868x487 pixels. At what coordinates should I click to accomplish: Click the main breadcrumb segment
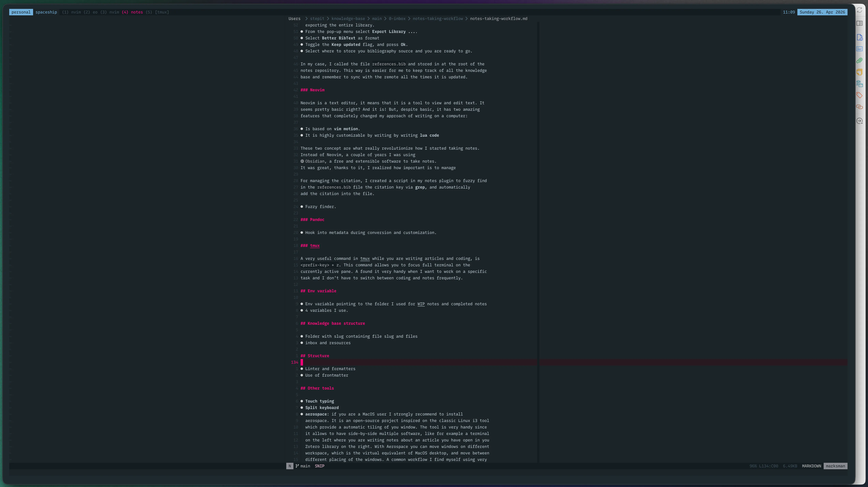(377, 19)
